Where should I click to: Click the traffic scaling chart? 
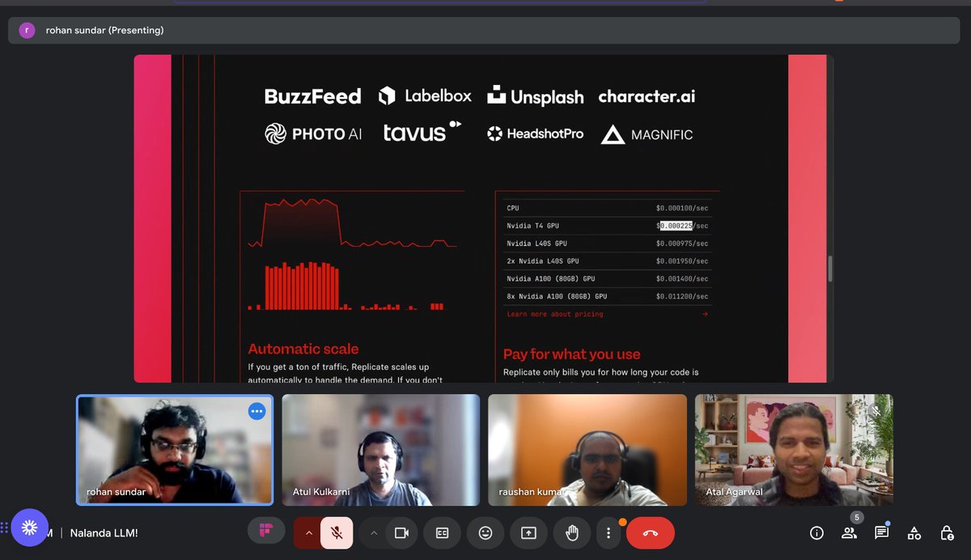[352, 256]
